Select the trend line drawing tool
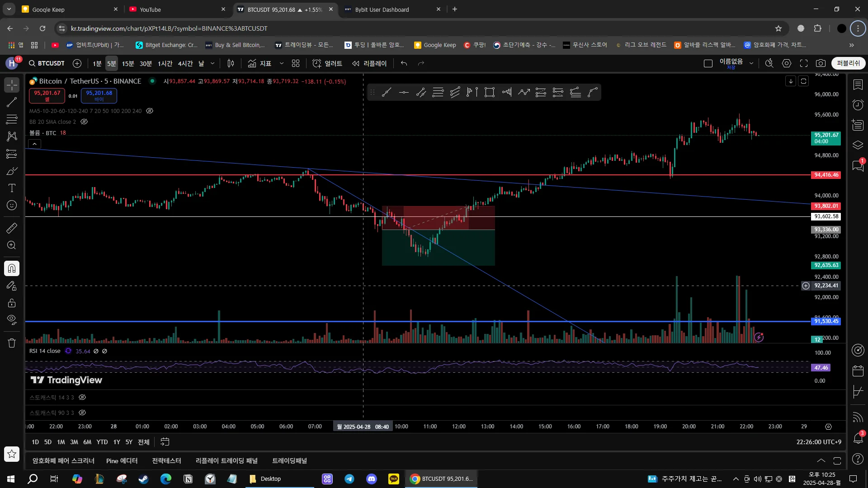 point(12,102)
